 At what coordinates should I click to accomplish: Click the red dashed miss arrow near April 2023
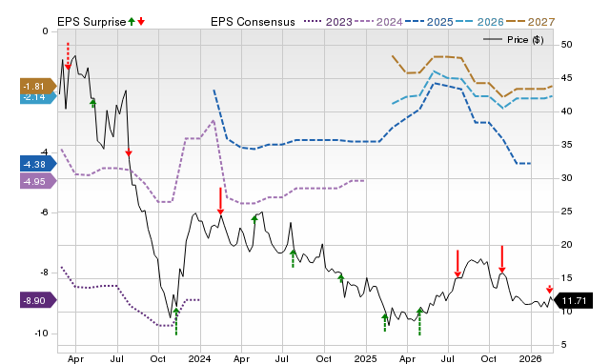tap(68, 56)
